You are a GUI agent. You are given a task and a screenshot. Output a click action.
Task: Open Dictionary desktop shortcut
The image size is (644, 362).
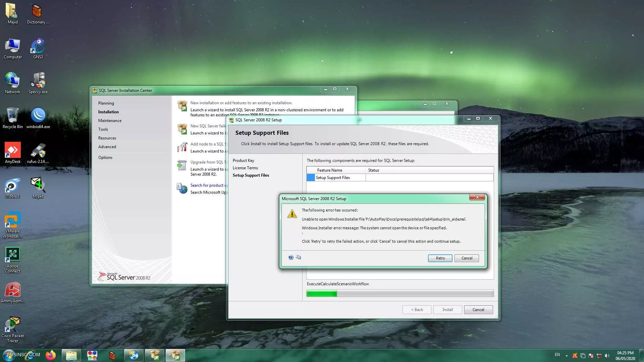pyautogui.click(x=38, y=13)
